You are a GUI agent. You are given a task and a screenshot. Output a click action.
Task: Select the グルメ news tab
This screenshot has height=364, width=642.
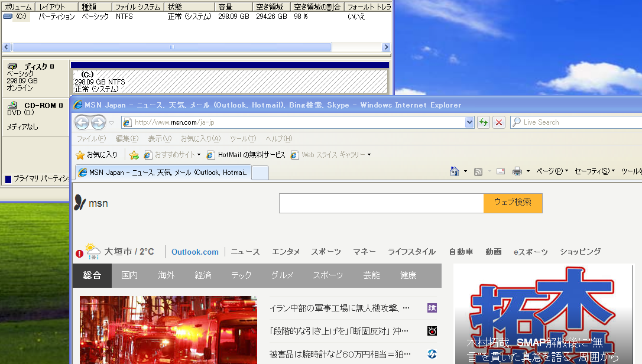pos(282,275)
